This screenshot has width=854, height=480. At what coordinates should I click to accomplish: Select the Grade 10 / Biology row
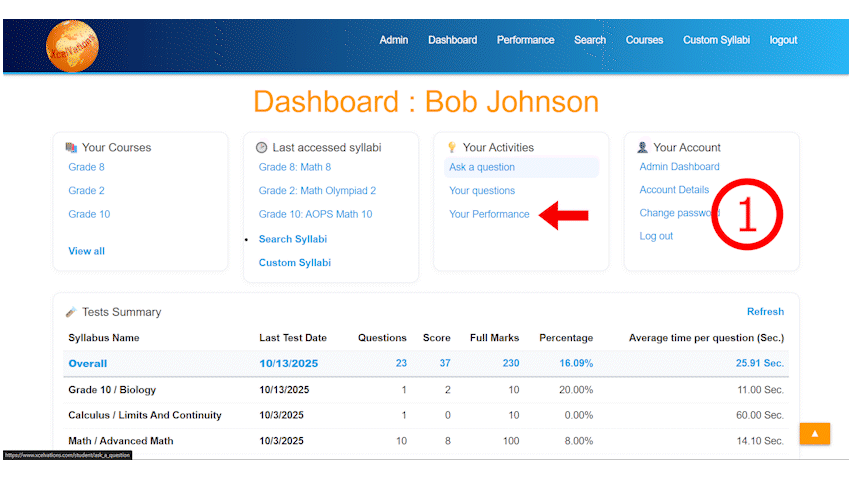tap(426, 390)
